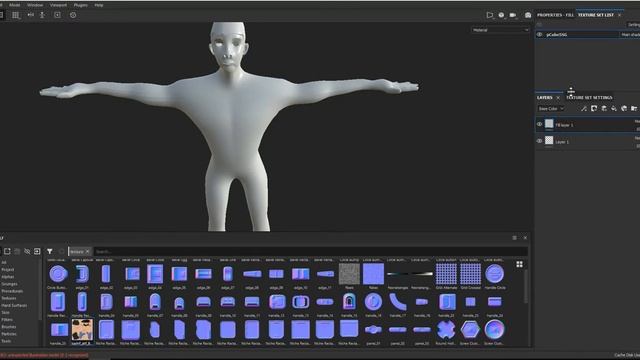Open the Plugins menu
The height and width of the screenshot is (360, 640).
click(x=80, y=5)
